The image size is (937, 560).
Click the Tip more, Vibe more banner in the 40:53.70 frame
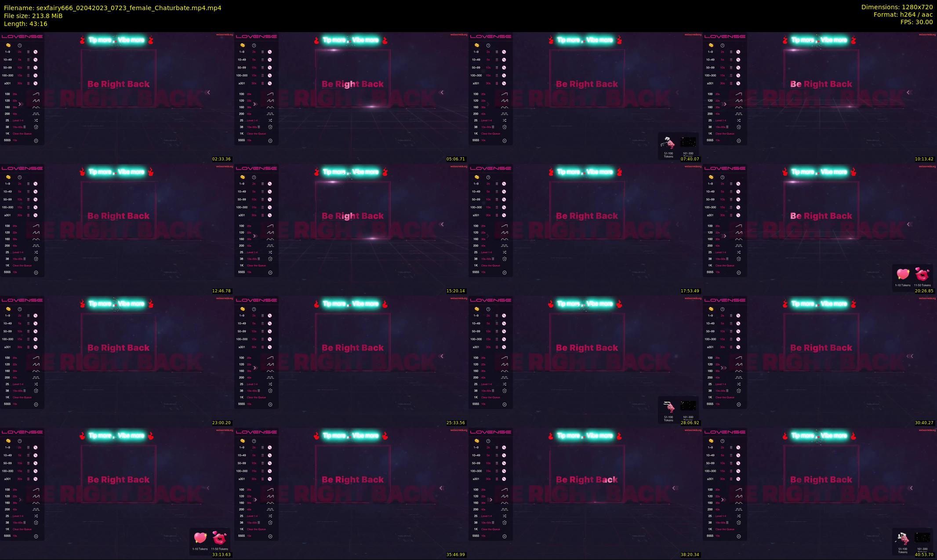point(819,436)
